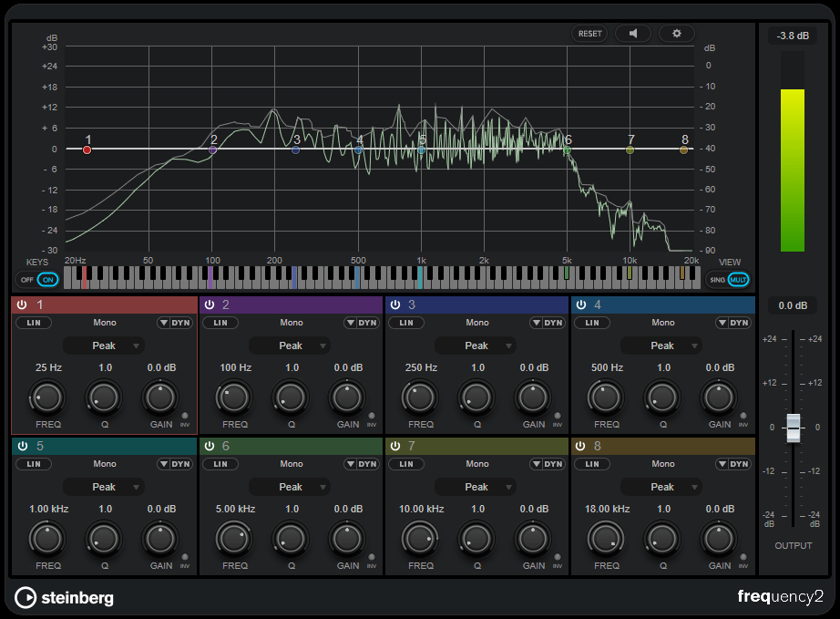The image size is (840, 619).
Task: Click band 2 gain INV indicator
Action: (x=371, y=417)
